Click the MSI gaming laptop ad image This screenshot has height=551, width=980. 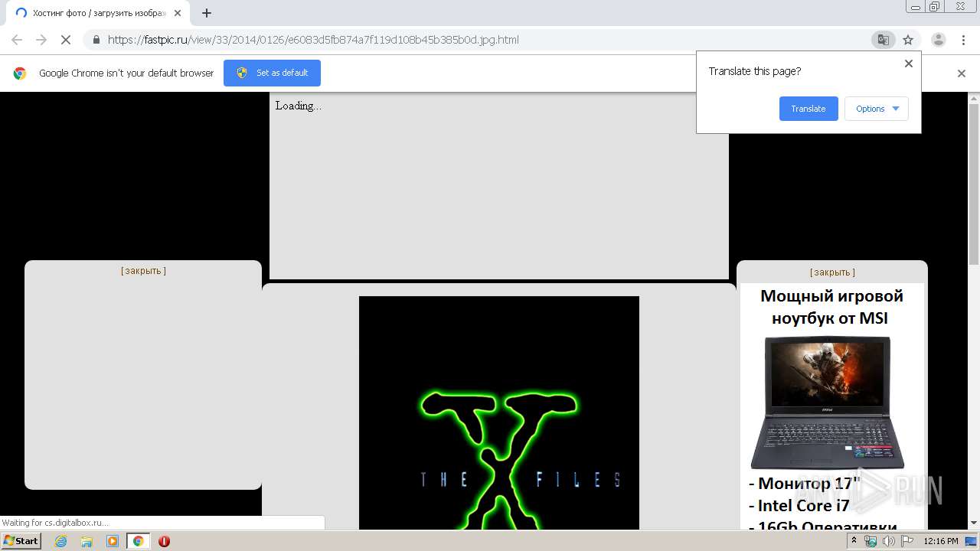[828, 403]
